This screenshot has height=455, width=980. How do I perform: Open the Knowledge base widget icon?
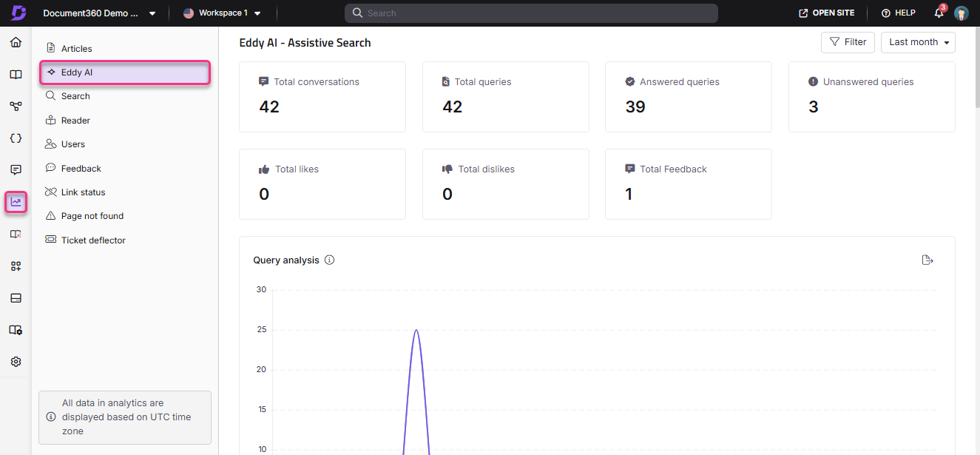pos(16,266)
